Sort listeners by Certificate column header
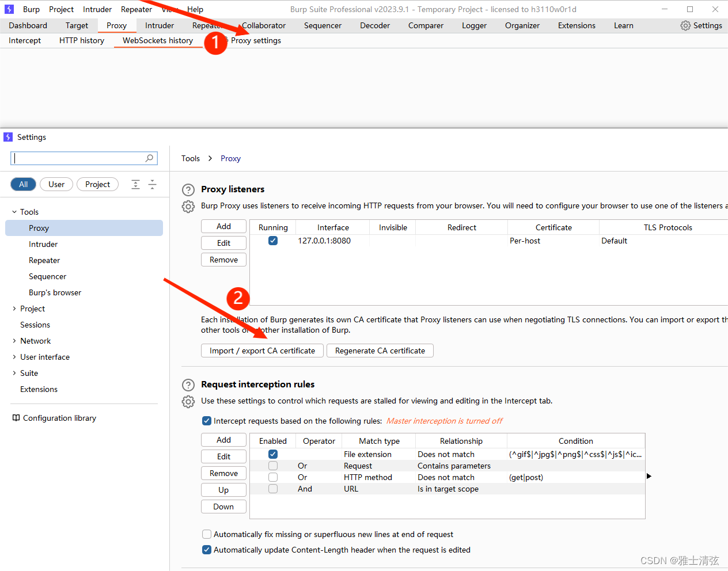This screenshot has height=571, width=728. (553, 227)
